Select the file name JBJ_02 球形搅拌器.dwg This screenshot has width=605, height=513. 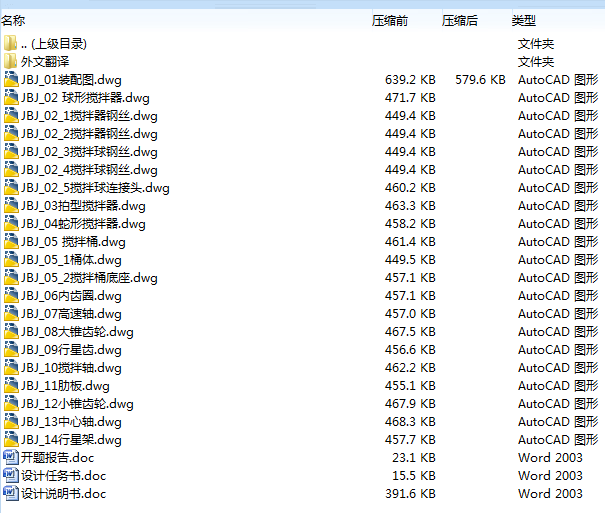(x=85, y=98)
